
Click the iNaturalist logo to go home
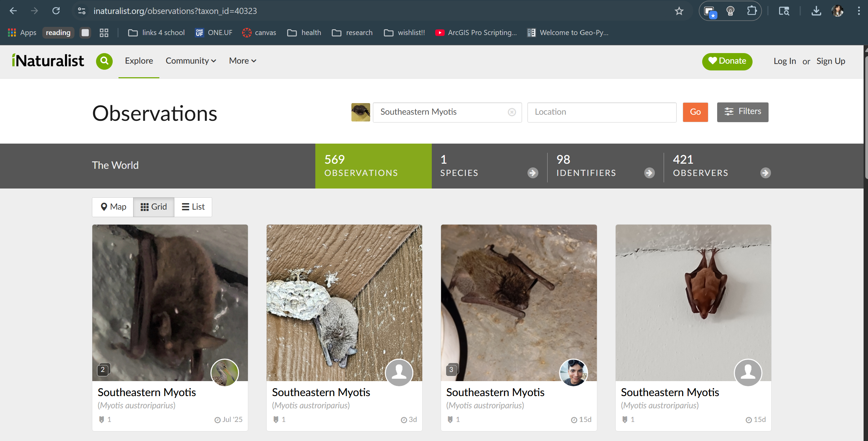(48, 61)
